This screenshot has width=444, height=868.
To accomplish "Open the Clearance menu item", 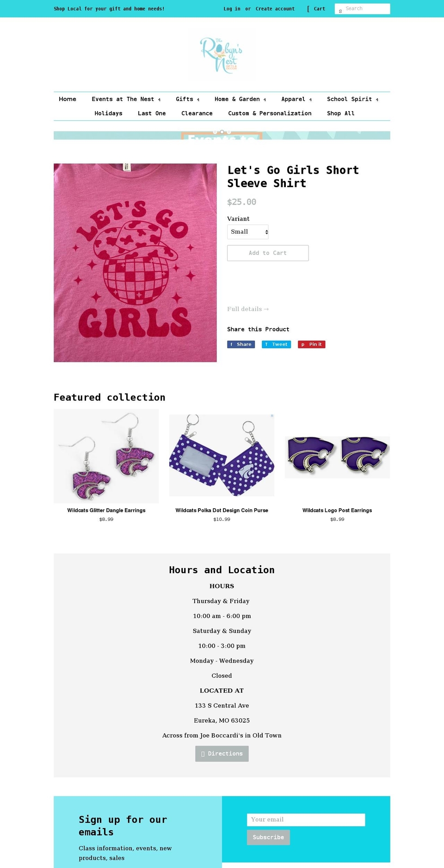I will pos(197,113).
